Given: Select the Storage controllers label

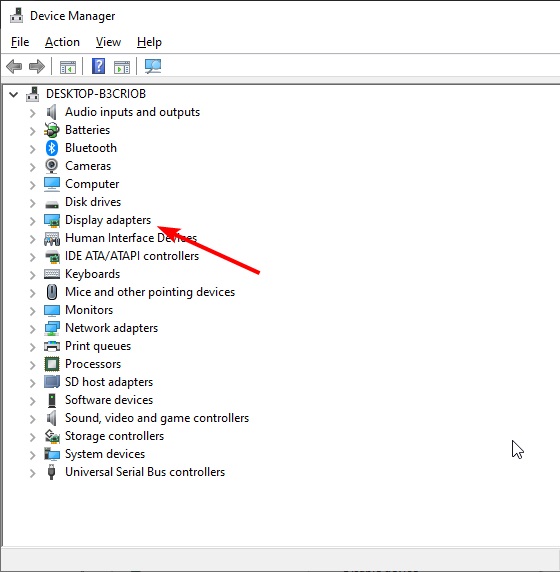Looking at the screenshot, I should pos(114,436).
